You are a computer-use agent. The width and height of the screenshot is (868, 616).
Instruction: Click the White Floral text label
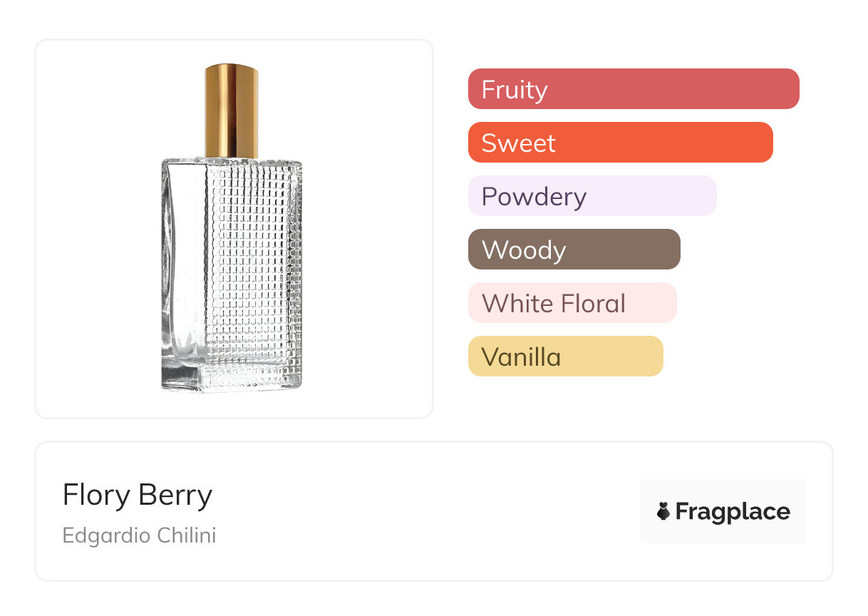coord(554,303)
